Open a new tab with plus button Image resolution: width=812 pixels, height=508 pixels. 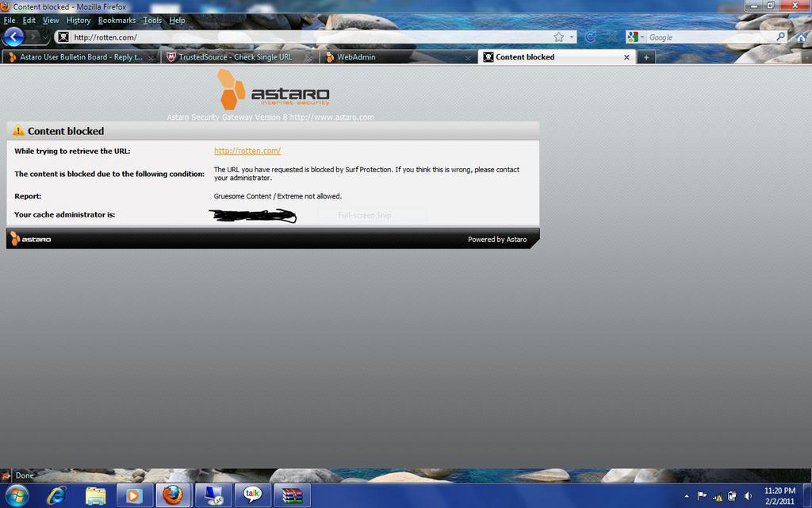pyautogui.click(x=646, y=57)
